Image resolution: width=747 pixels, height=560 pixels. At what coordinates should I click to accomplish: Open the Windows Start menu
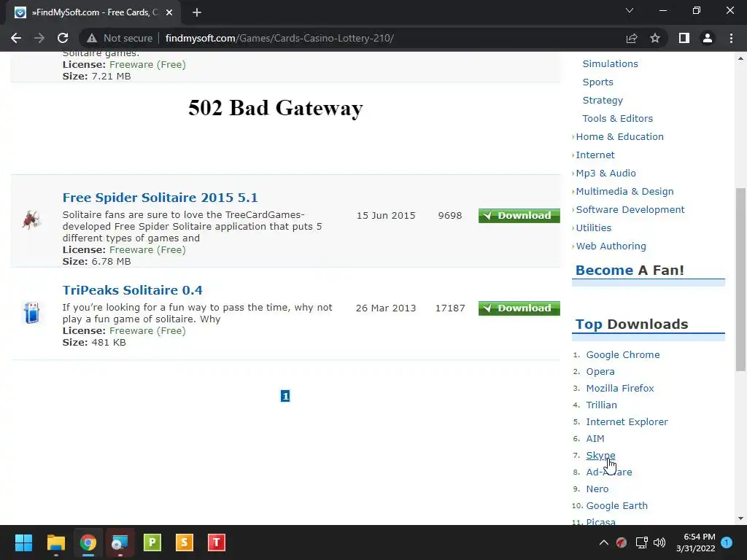23,542
